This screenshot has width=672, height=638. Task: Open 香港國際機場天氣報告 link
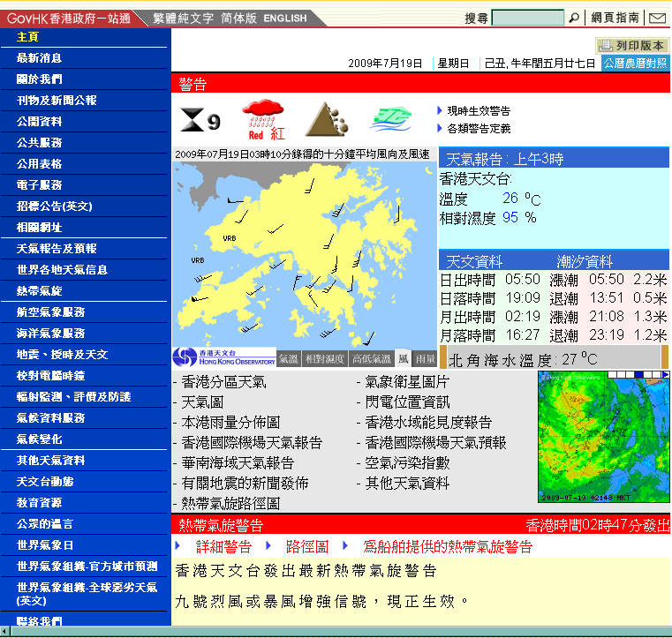(x=252, y=442)
